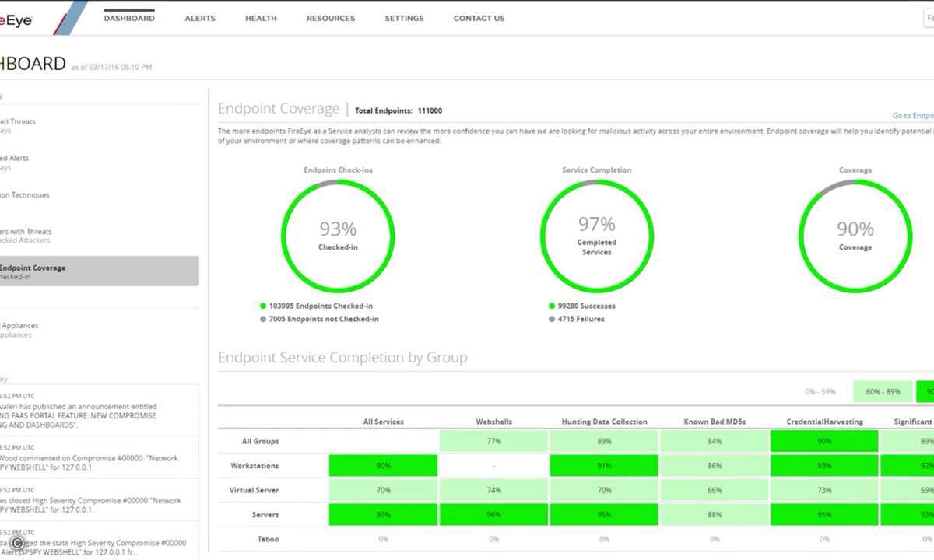The height and width of the screenshot is (560, 934).
Task: Open Threats item in the sidebar
Action: coord(17,125)
